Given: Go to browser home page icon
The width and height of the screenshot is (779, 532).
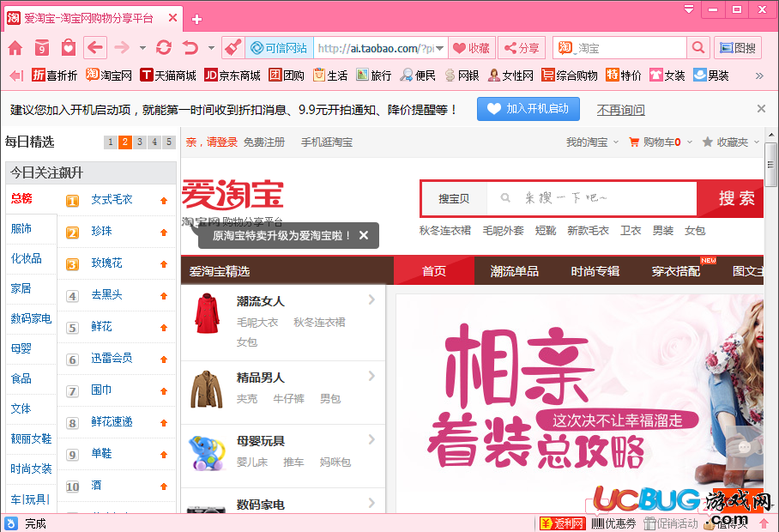Looking at the screenshot, I should point(15,48).
